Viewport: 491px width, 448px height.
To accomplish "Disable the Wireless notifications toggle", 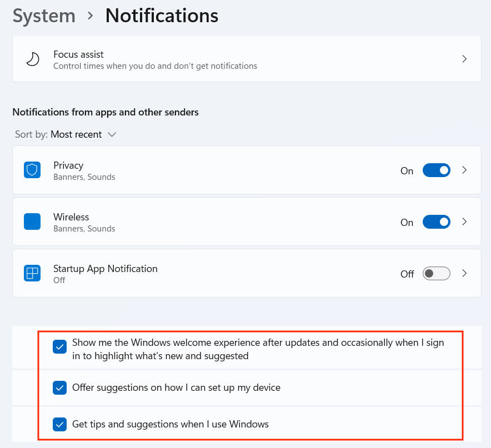I will click(x=436, y=222).
